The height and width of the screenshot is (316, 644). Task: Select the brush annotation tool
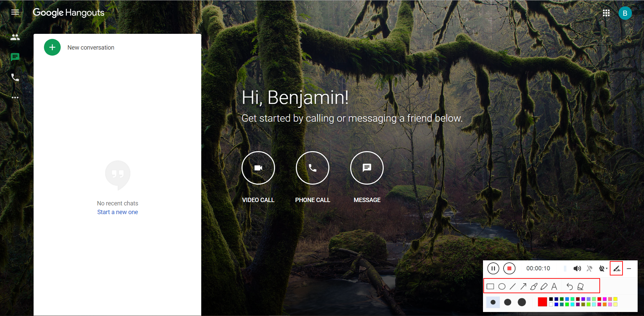pos(534,287)
